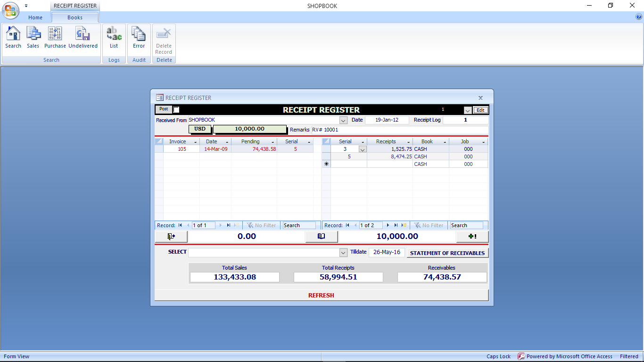The width and height of the screenshot is (644, 362).
Task: Open Microsoft Access help icon
Action: (x=639, y=17)
